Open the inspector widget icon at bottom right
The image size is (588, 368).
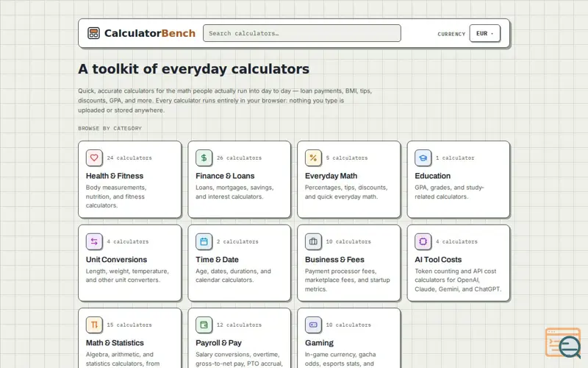pyautogui.click(x=563, y=343)
